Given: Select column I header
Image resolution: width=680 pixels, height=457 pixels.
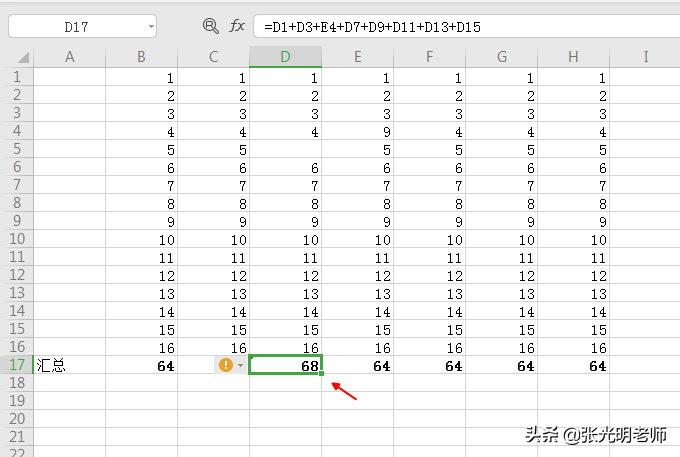Looking at the screenshot, I should coord(645,57).
